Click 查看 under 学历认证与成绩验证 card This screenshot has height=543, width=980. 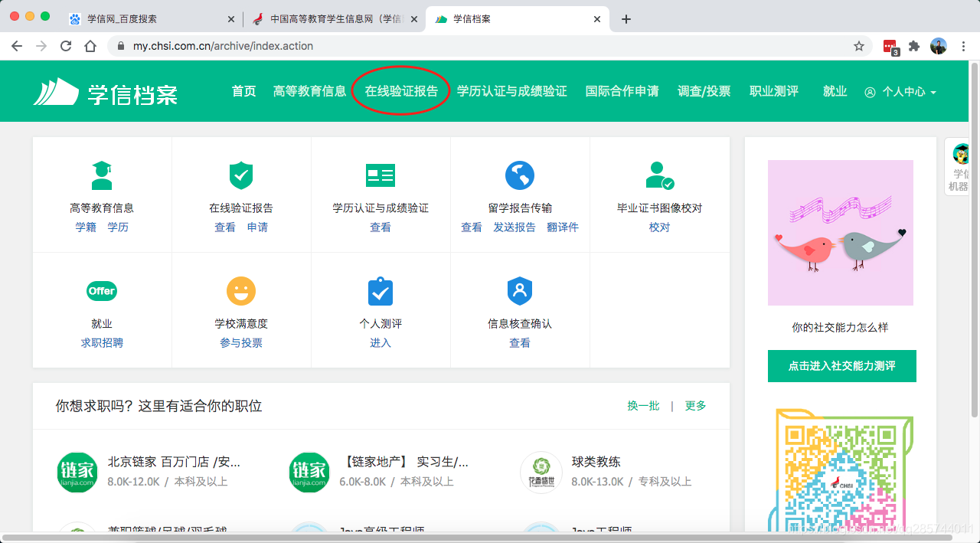[x=381, y=227]
